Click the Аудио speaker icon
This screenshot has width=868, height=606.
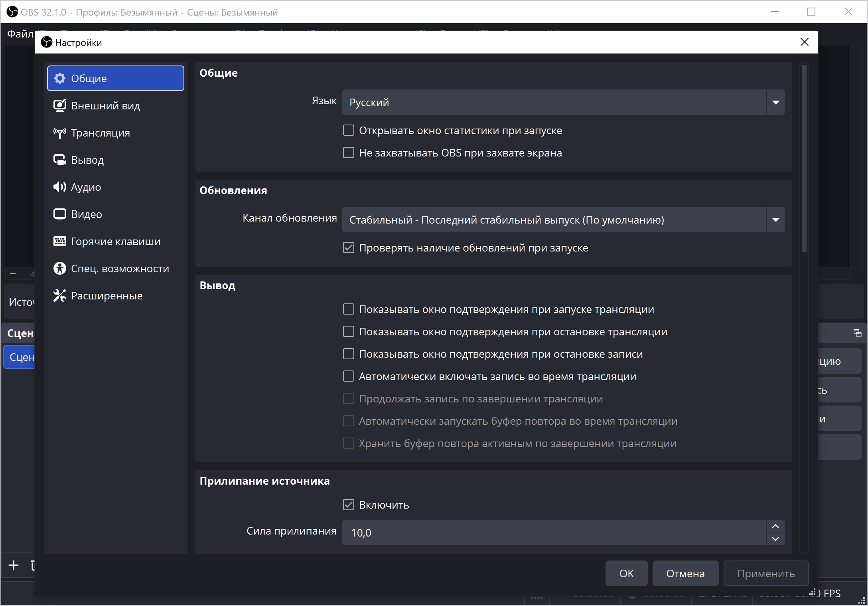point(60,187)
